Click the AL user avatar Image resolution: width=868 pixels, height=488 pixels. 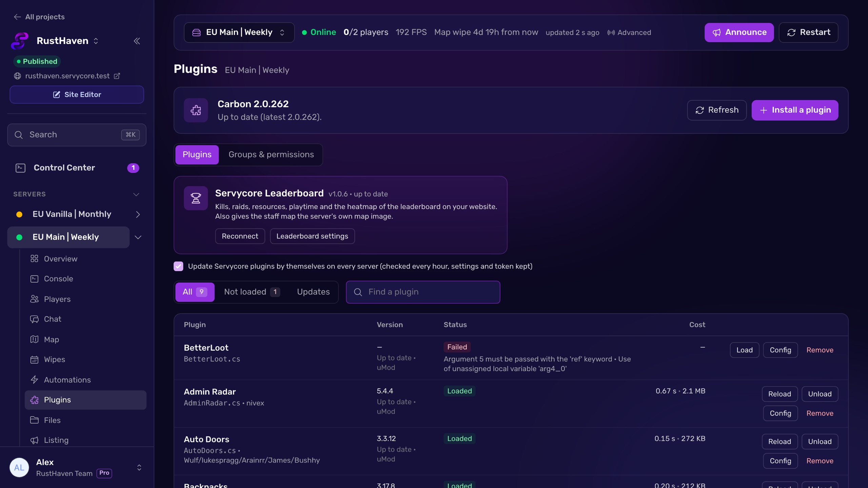[x=19, y=467]
